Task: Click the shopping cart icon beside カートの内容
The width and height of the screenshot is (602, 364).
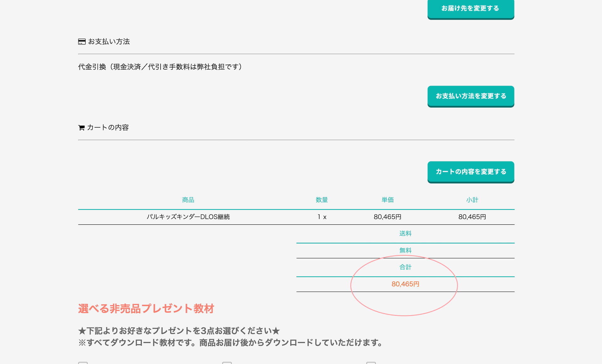Action: pyautogui.click(x=81, y=128)
